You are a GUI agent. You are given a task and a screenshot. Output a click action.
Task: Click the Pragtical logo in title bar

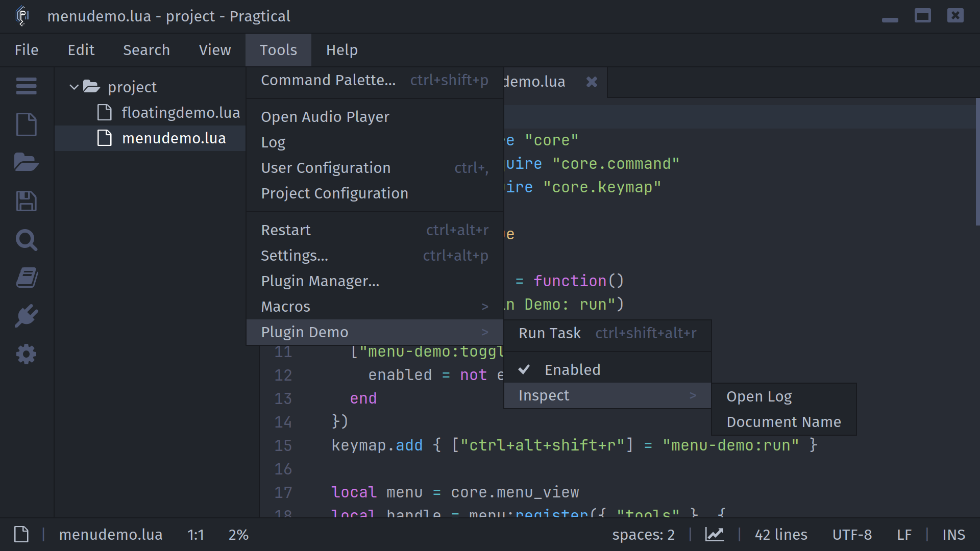click(x=22, y=16)
